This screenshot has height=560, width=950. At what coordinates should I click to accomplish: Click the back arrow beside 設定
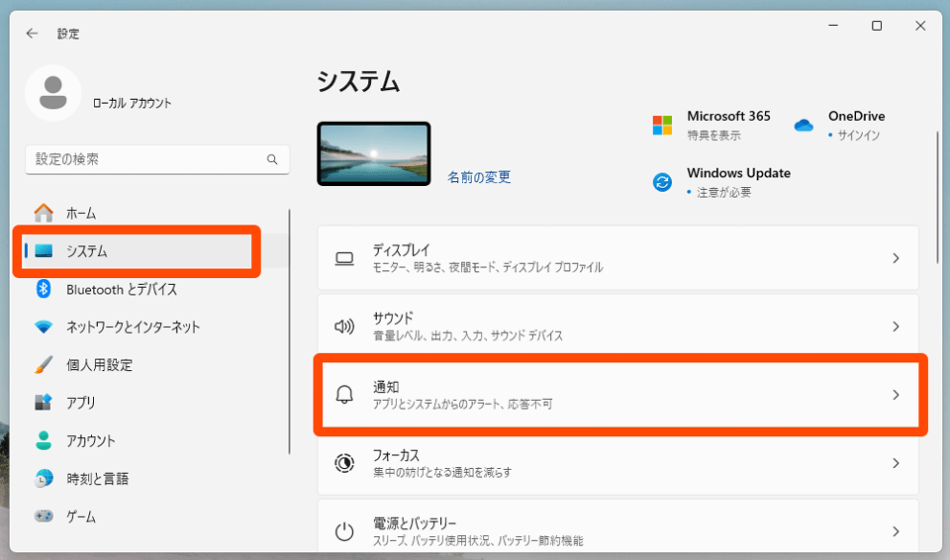click(32, 34)
